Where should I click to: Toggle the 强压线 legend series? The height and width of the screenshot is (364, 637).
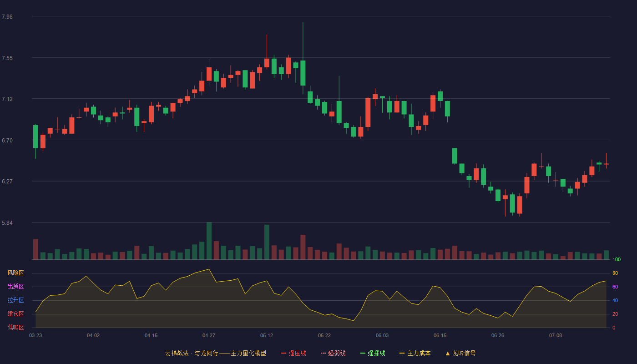coord(293,353)
